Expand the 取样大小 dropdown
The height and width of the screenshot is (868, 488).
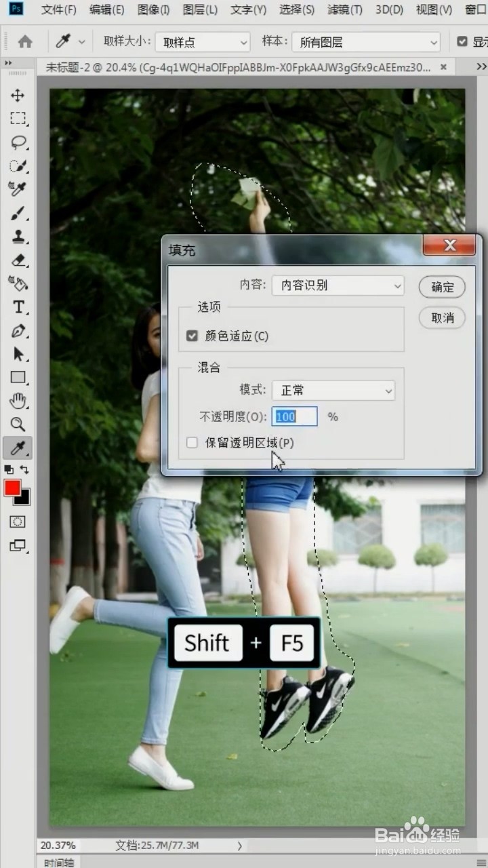(203, 42)
